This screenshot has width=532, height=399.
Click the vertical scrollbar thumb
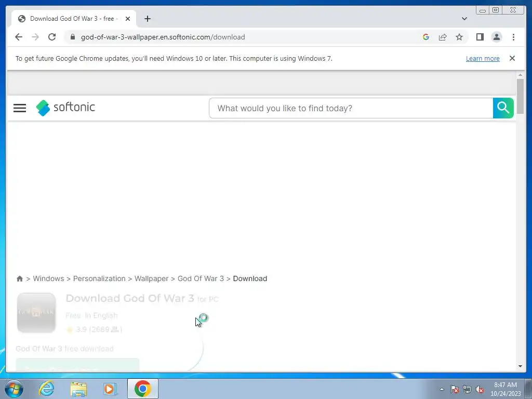[x=520, y=96]
